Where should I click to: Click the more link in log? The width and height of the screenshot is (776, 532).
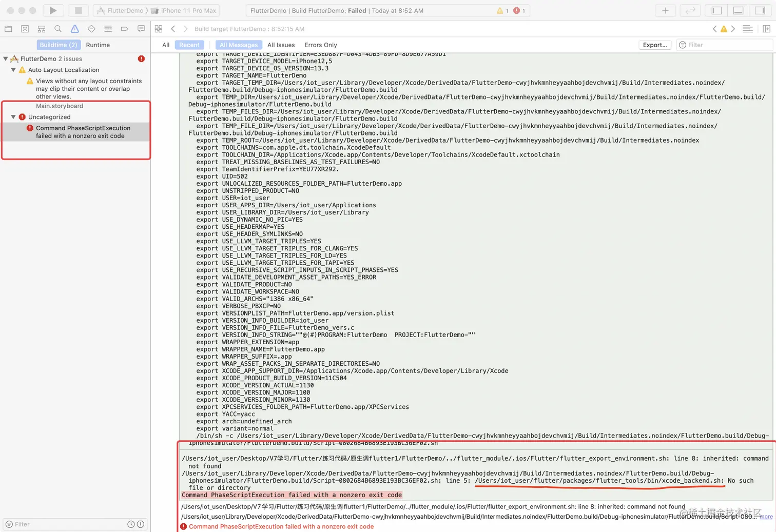pos(766,517)
